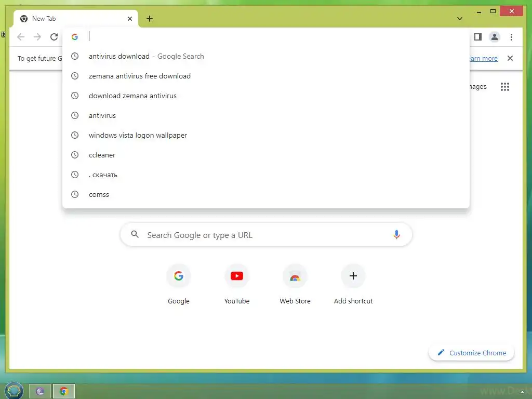Open the Chrome three-dot menu
Screen dimensions: 532x399
[x=511, y=37]
